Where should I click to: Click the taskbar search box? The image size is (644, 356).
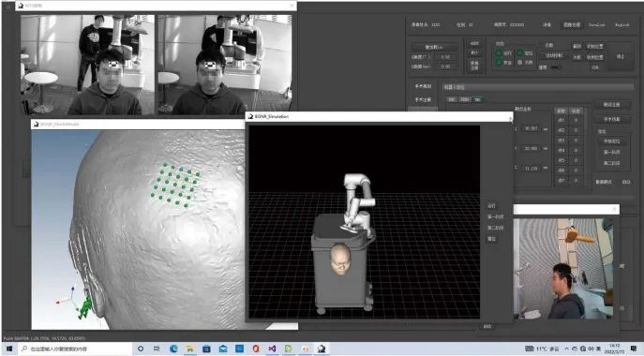tap(76, 349)
